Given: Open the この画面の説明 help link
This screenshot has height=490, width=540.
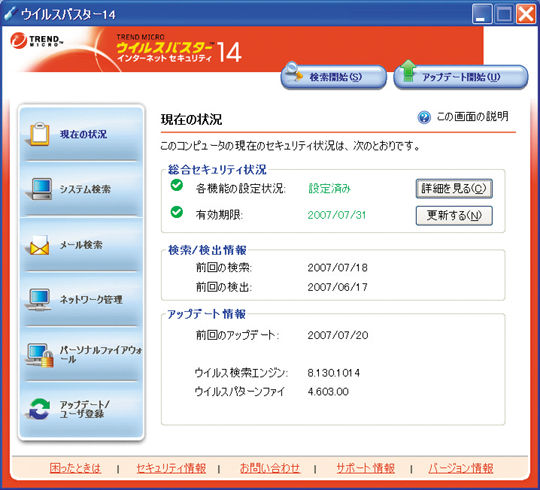Looking at the screenshot, I should coord(472,117).
